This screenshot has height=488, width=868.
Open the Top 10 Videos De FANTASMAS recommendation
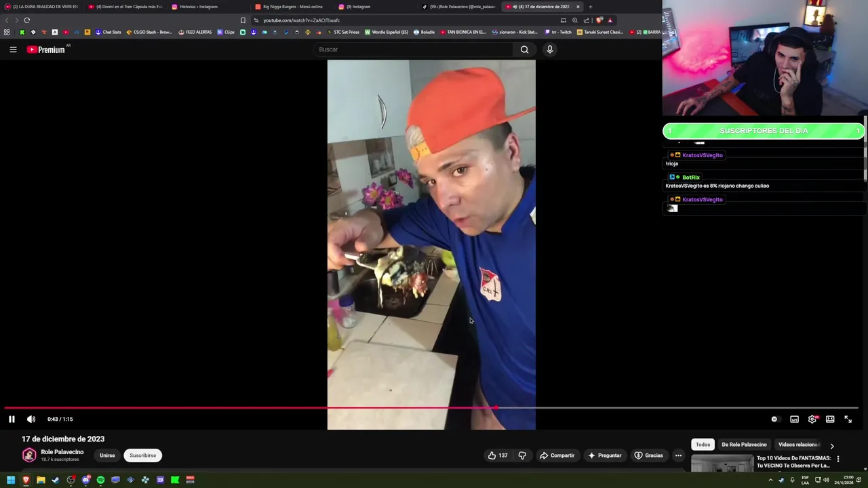[793, 462]
